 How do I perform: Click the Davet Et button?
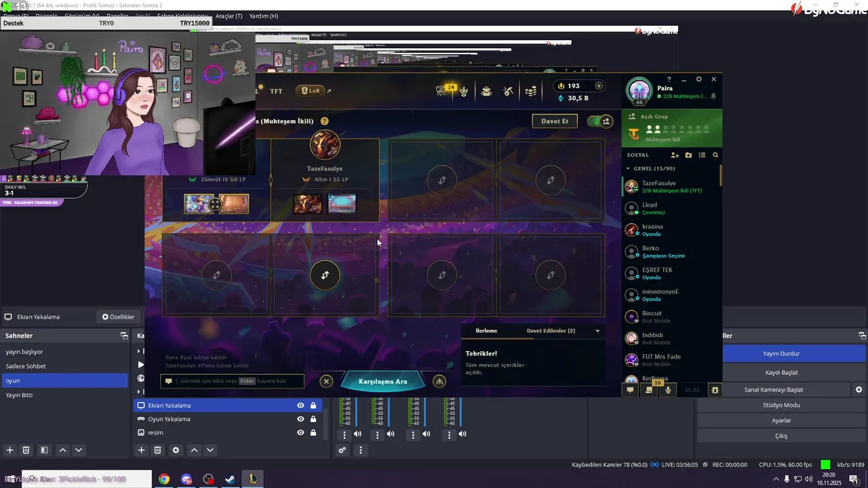pyautogui.click(x=555, y=121)
